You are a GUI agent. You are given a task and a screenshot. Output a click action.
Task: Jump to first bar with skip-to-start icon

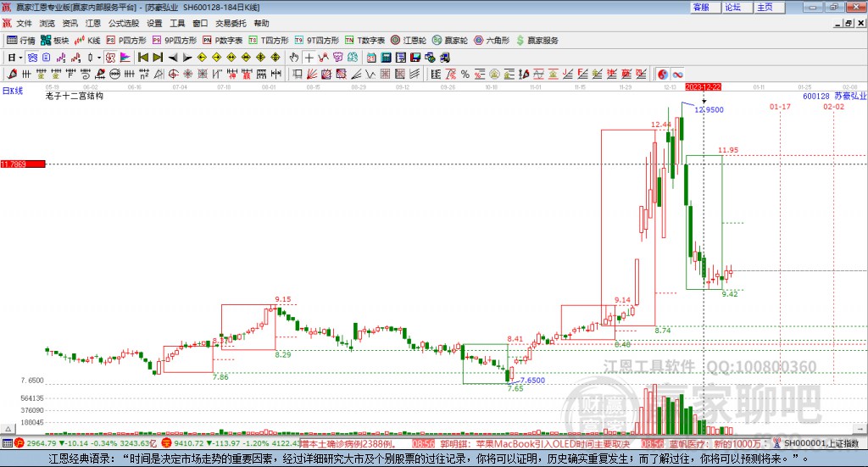pos(142,58)
